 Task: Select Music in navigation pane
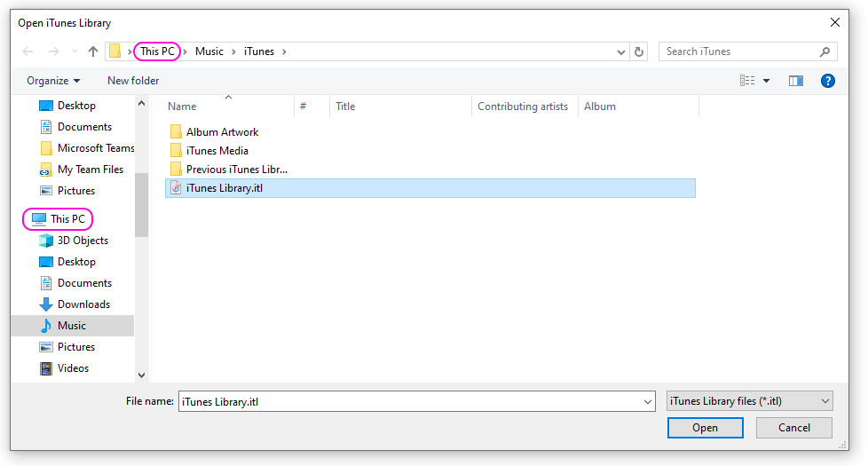(x=73, y=326)
